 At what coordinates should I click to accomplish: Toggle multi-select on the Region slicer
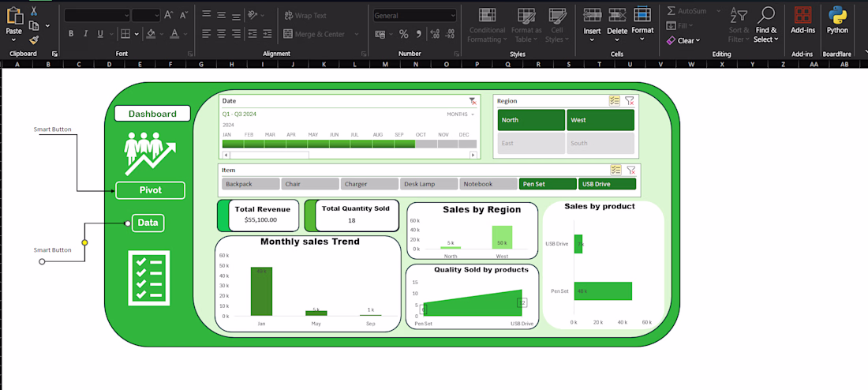615,101
